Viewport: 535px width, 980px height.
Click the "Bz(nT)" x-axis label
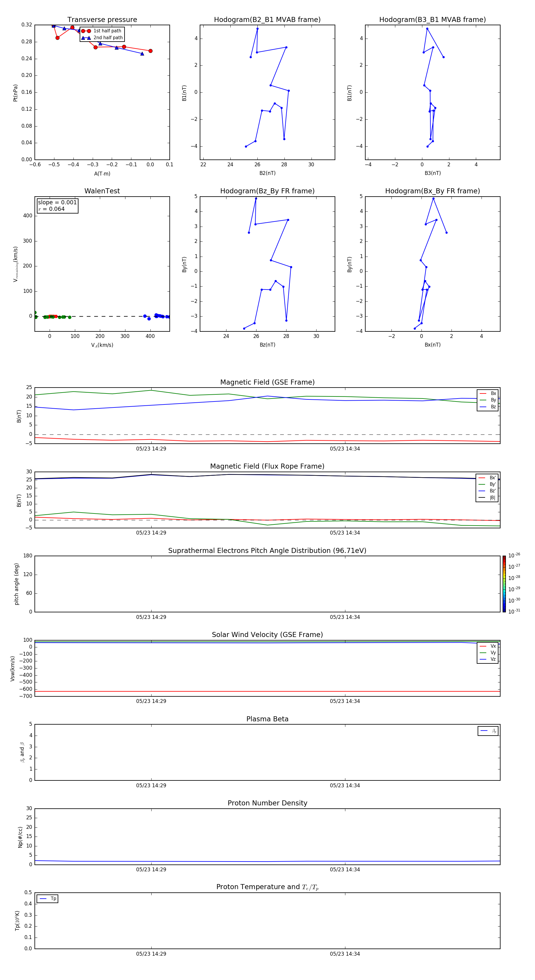click(x=267, y=345)
